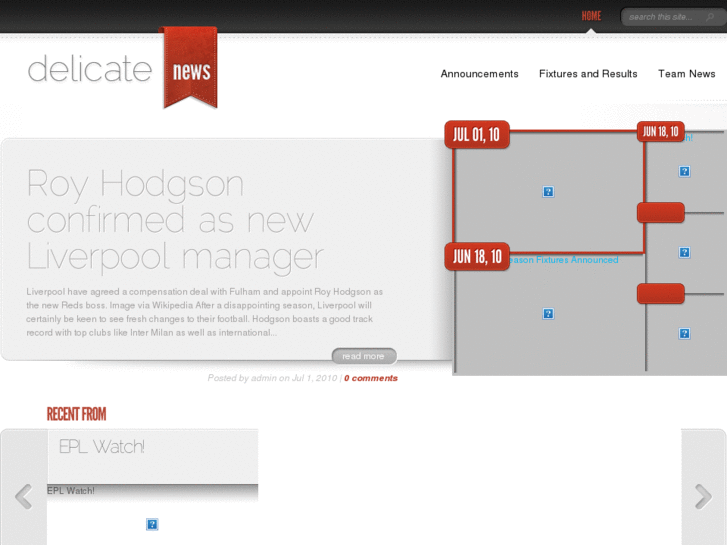Screen dimensions: 727x545
Task: Open the EPL Watch! card title
Action: tap(102, 447)
